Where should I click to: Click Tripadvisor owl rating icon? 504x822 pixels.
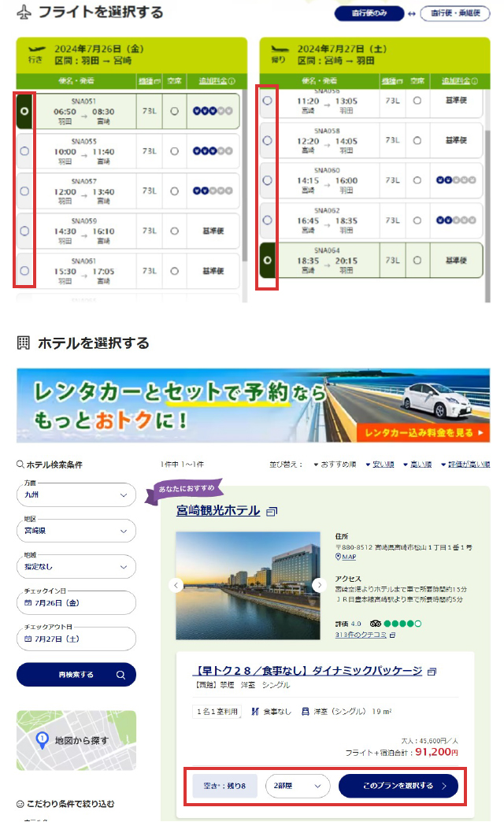375,624
